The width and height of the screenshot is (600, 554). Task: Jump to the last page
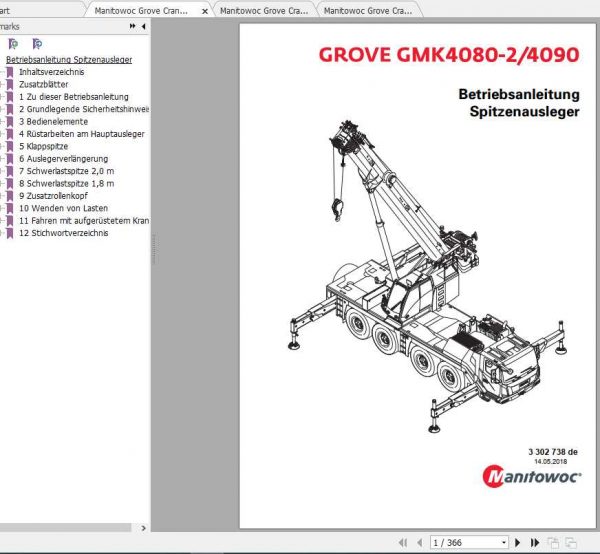(535, 542)
